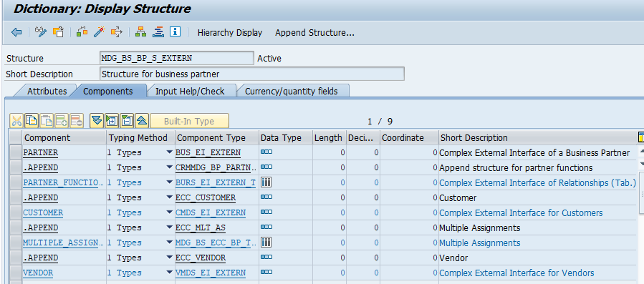This screenshot has width=644, height=284.
Task: Click the Structure name field MDG_BS_BP_S_EXTERN
Action: [177, 58]
